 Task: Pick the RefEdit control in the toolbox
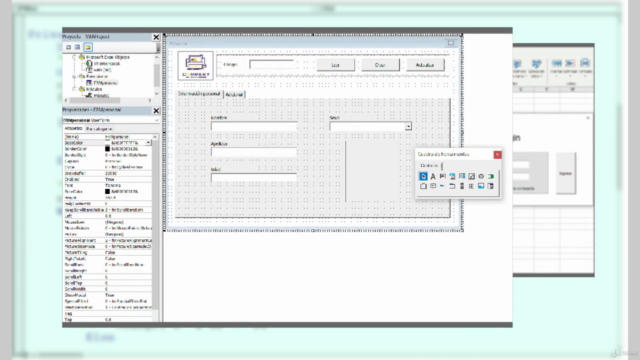(491, 186)
